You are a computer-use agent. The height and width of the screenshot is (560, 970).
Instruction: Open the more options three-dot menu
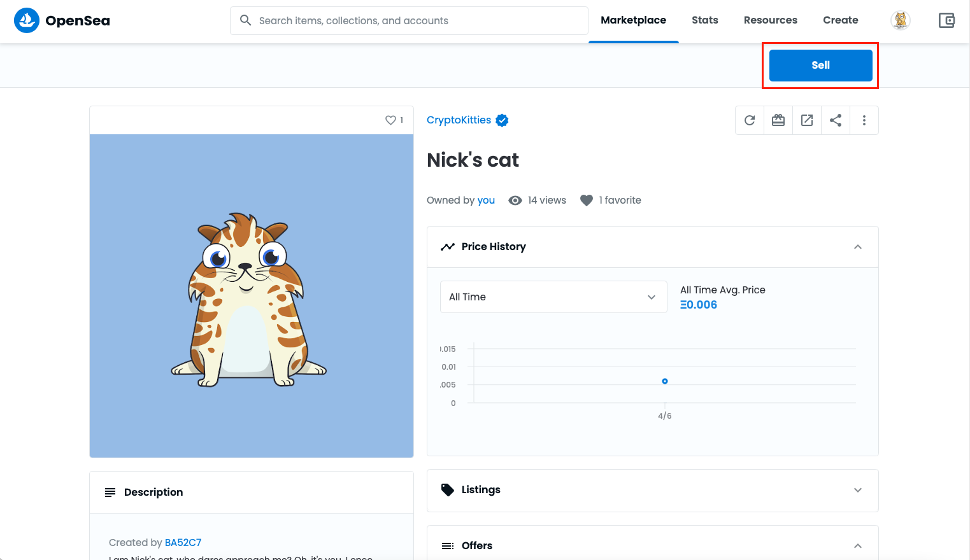[x=864, y=120]
